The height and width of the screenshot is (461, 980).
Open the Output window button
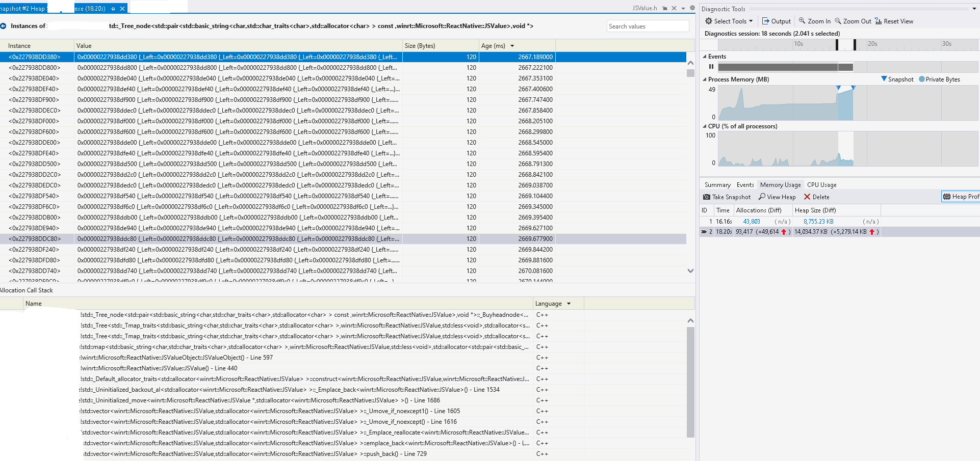[777, 21]
